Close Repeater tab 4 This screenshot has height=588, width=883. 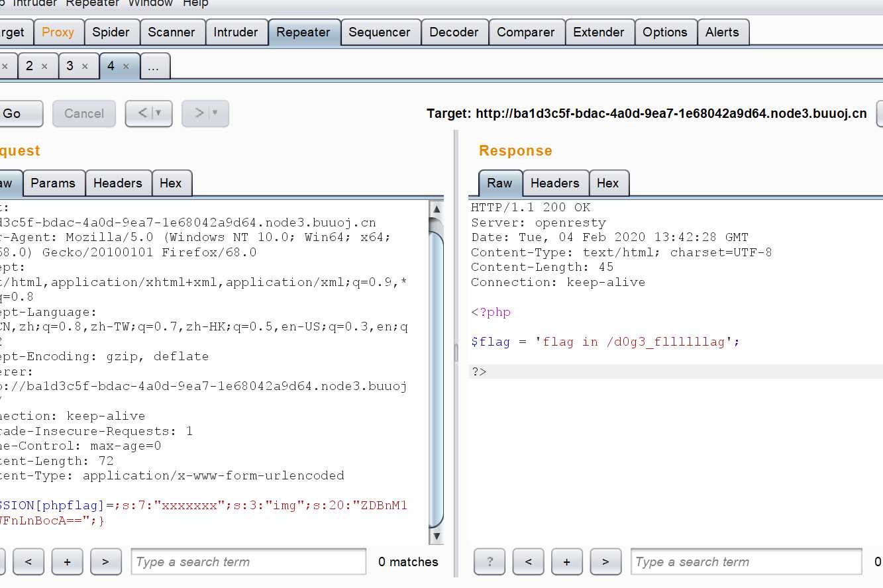pyautogui.click(x=126, y=67)
